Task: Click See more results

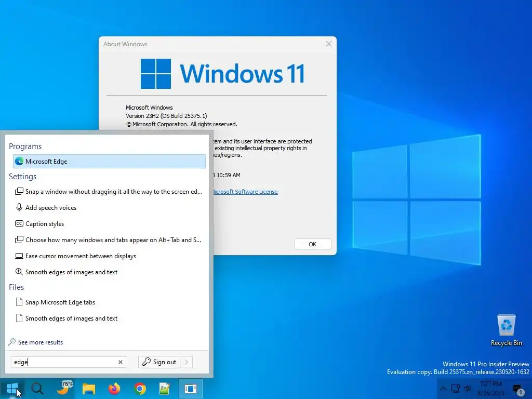Action: click(41, 342)
